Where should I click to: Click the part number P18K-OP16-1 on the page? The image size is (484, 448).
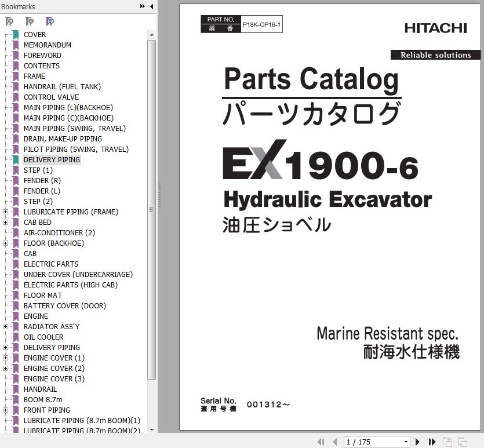[262, 24]
